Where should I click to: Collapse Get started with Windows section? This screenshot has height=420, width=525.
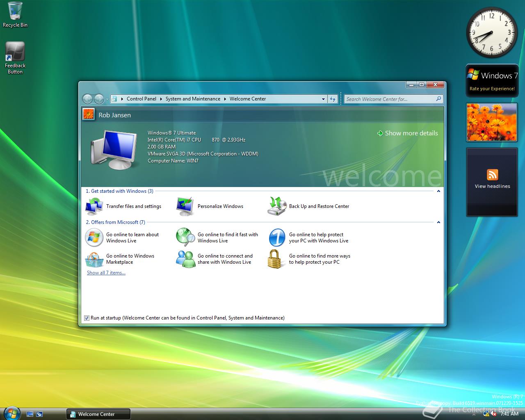coord(438,191)
